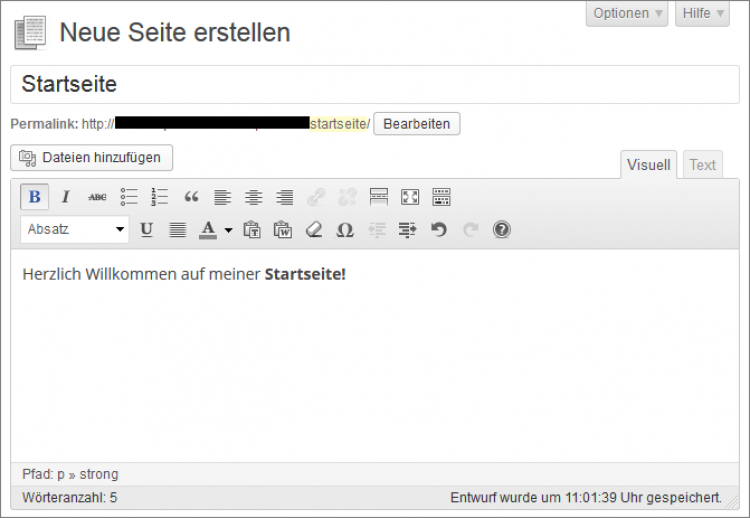The height and width of the screenshot is (518, 750).
Task: Click the Startseite title input field
Action: [375, 84]
